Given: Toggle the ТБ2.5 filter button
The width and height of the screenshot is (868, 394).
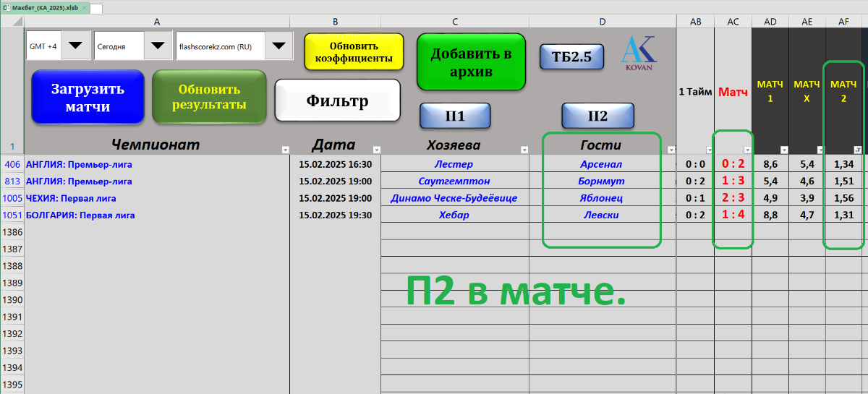Looking at the screenshot, I should coord(571,57).
